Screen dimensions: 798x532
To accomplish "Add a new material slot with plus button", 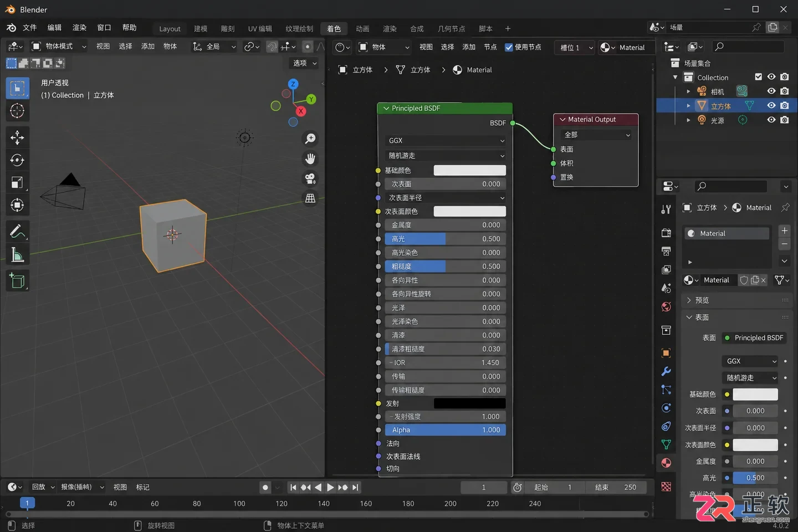I will (x=785, y=231).
